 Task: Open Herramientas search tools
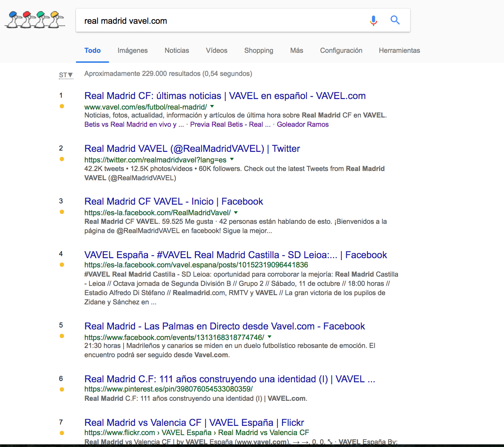[400, 51]
